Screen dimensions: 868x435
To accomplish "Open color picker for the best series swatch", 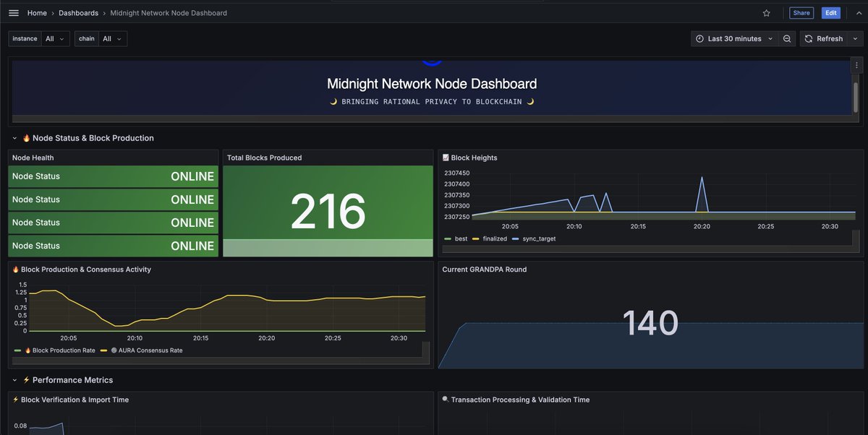I will 448,238.
